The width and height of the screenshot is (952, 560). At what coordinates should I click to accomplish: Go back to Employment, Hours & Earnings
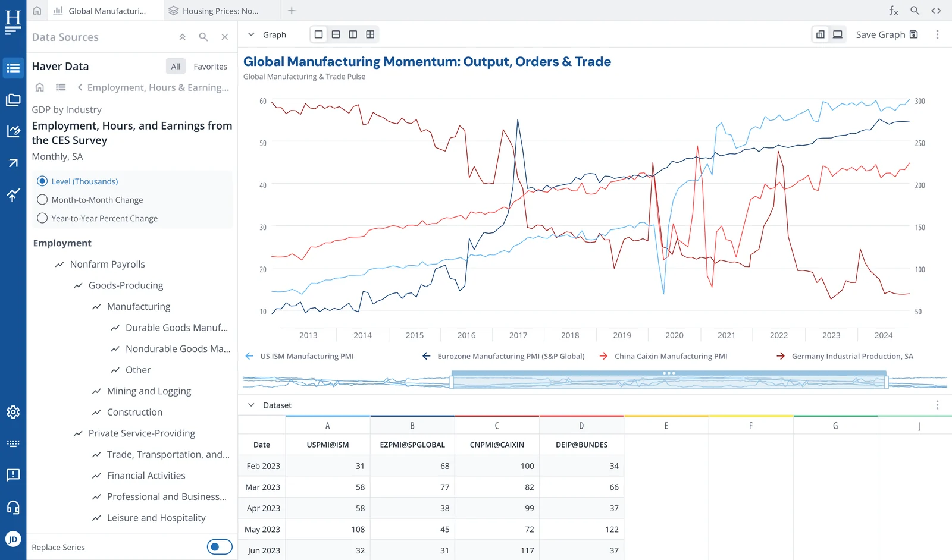click(152, 87)
